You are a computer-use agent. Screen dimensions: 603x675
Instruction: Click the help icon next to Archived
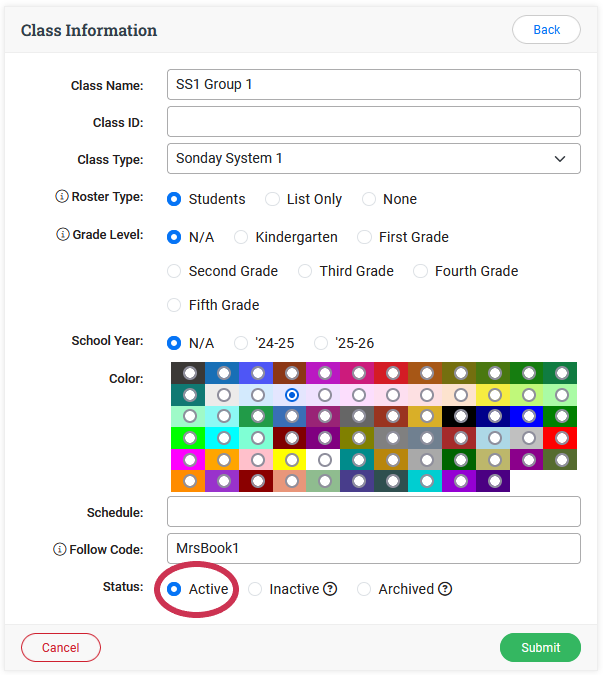(x=445, y=589)
